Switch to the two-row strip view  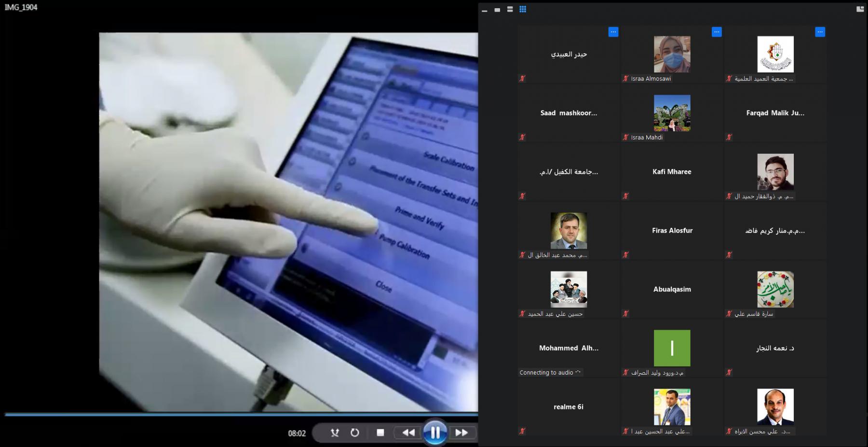coord(510,9)
